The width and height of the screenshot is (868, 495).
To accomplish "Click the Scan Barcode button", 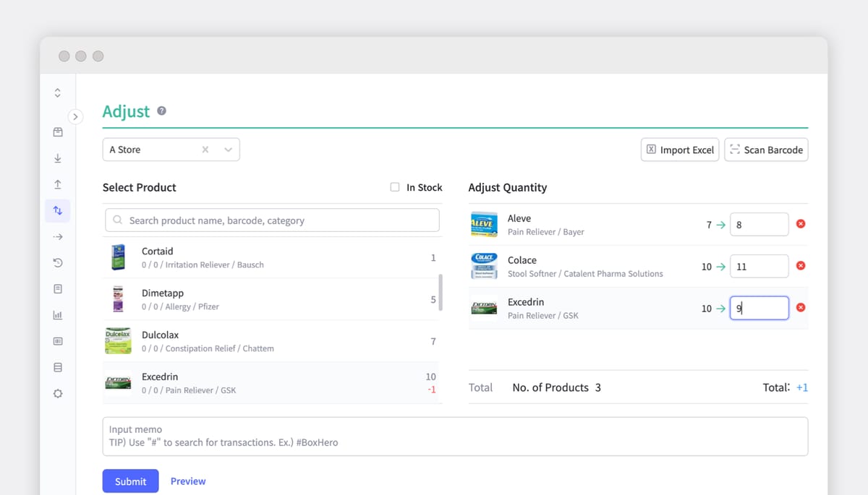I will (766, 150).
